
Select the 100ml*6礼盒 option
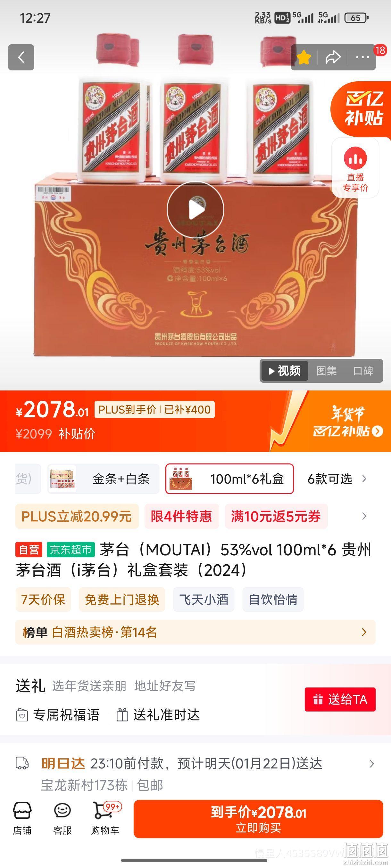tap(229, 479)
